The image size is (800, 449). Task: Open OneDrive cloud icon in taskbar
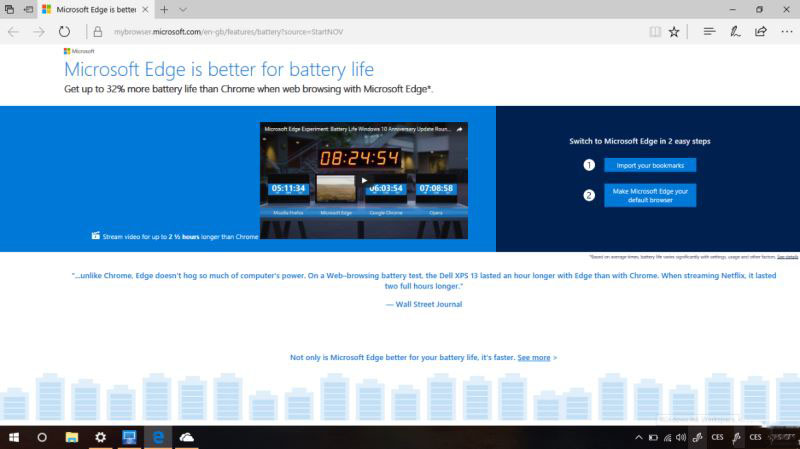pos(186,438)
